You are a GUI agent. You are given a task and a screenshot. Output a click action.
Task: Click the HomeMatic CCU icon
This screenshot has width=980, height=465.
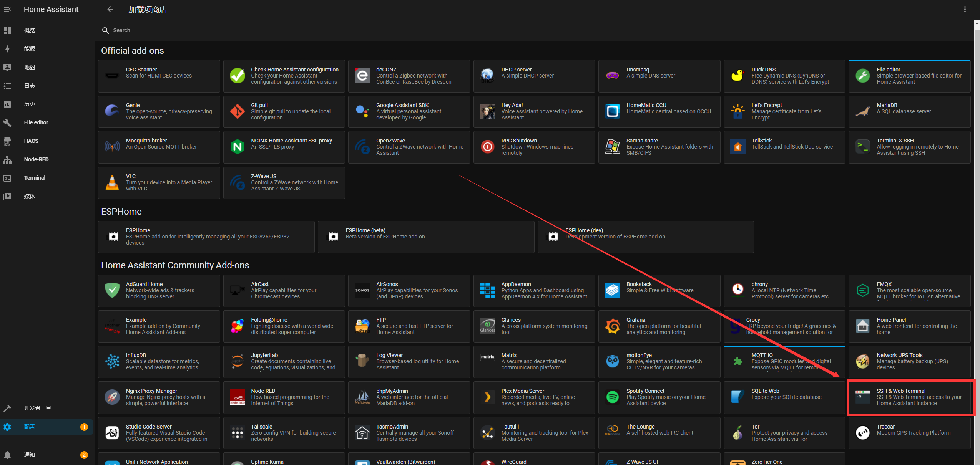pos(613,111)
